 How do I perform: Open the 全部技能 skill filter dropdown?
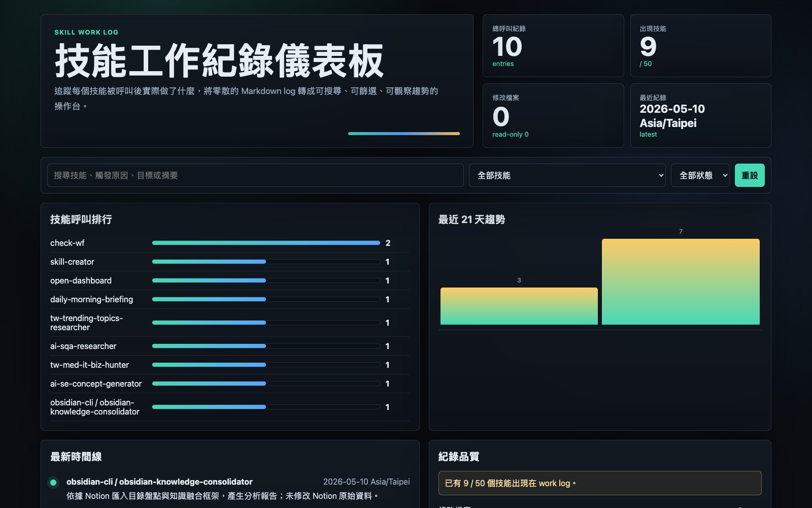[x=567, y=175]
